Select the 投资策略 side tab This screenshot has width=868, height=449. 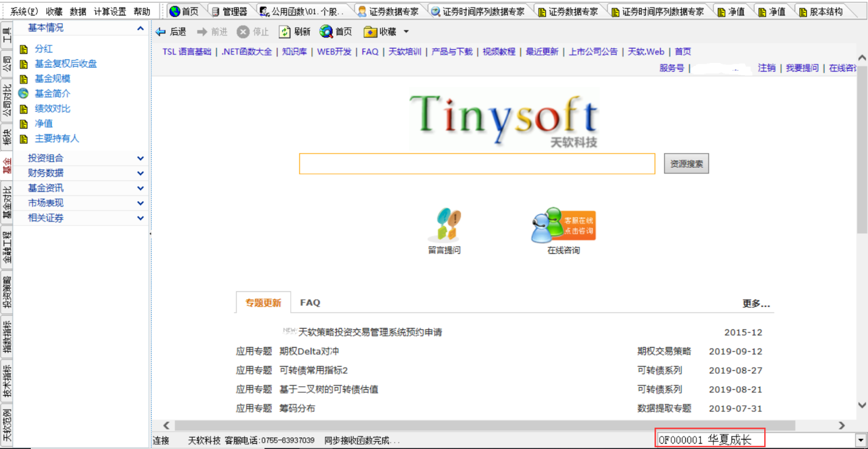click(x=7, y=292)
